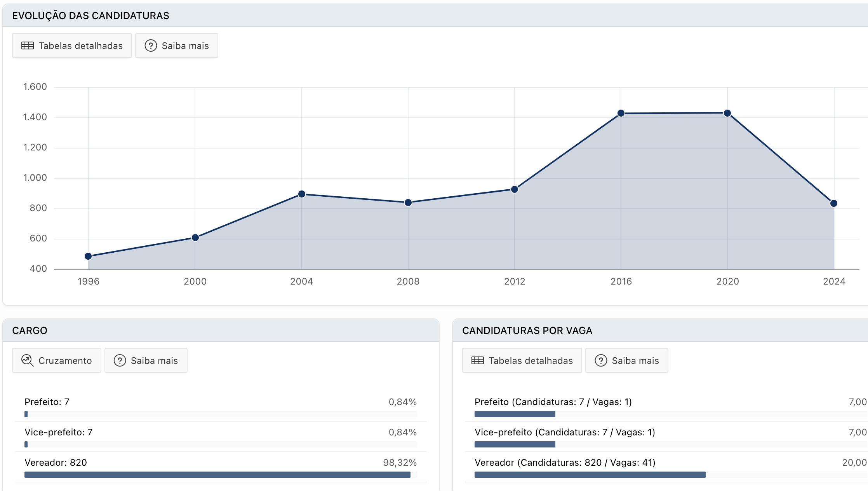Select the 1996 data point on chart
The height and width of the screenshot is (491, 868).
point(88,256)
